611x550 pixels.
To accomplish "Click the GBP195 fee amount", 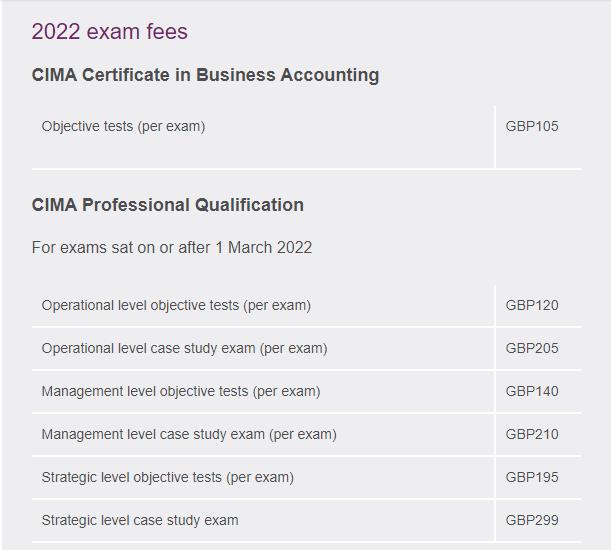I will click(532, 477).
